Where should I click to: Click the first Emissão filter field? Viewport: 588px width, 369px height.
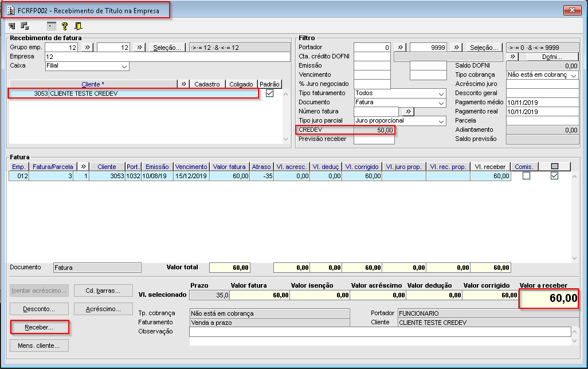(371, 66)
